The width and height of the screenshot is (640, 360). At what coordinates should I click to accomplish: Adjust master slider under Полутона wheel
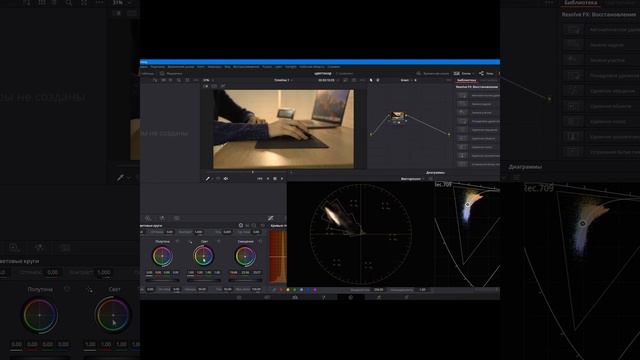[x=162, y=280]
